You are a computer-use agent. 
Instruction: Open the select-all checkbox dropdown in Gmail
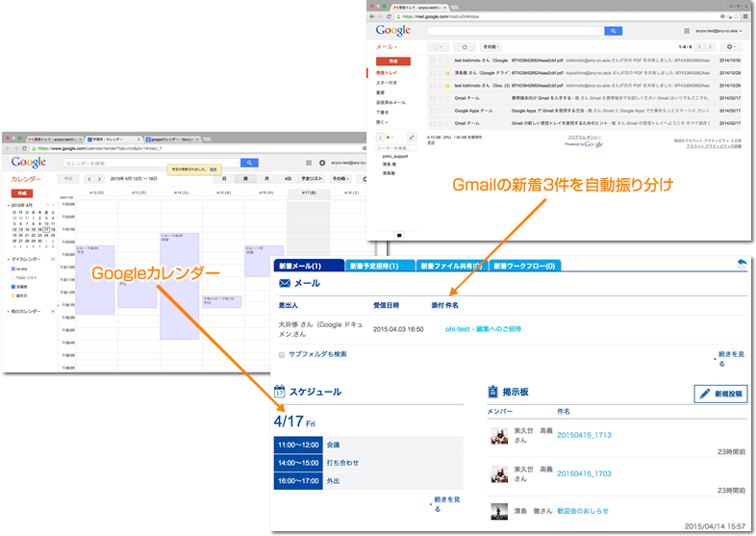438,47
